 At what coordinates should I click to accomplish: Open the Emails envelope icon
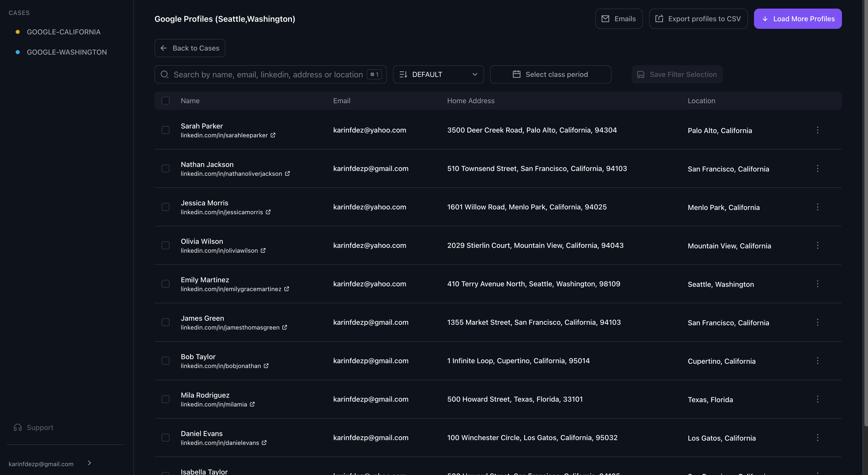[606, 18]
